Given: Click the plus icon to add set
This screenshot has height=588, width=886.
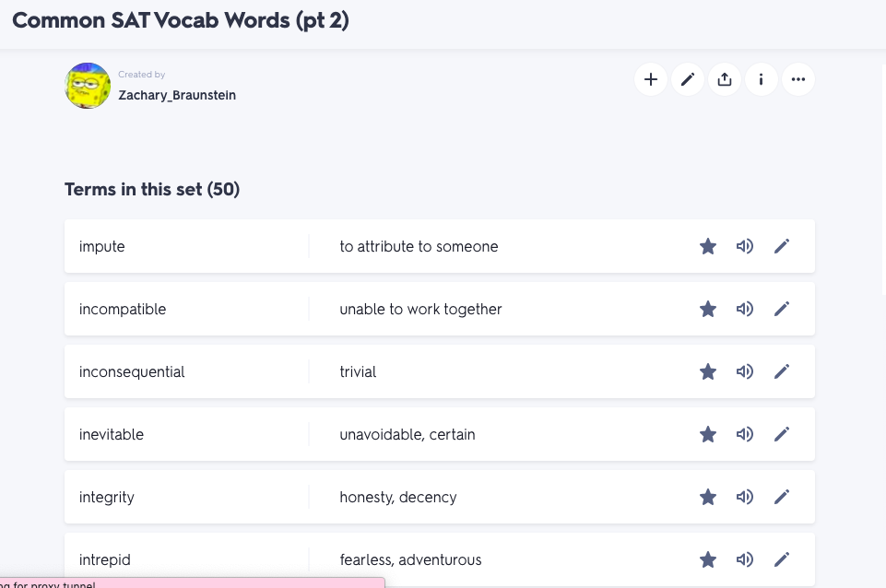Looking at the screenshot, I should pyautogui.click(x=651, y=79).
